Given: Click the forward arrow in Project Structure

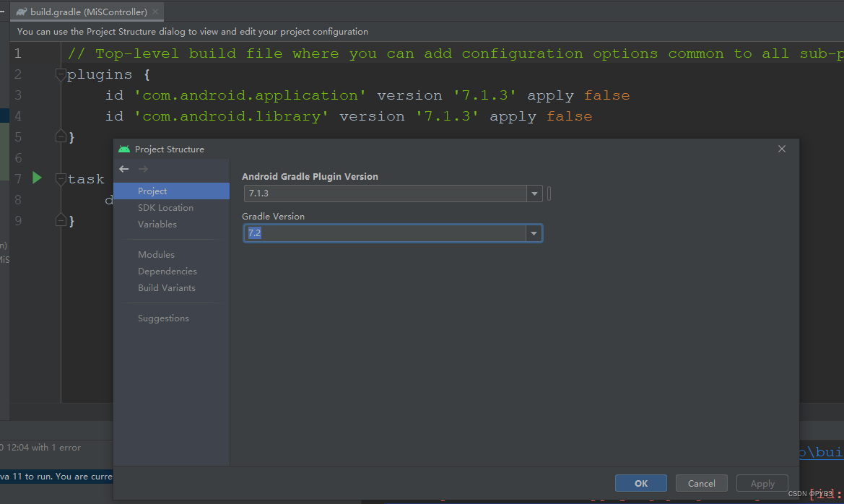Looking at the screenshot, I should coord(143,169).
